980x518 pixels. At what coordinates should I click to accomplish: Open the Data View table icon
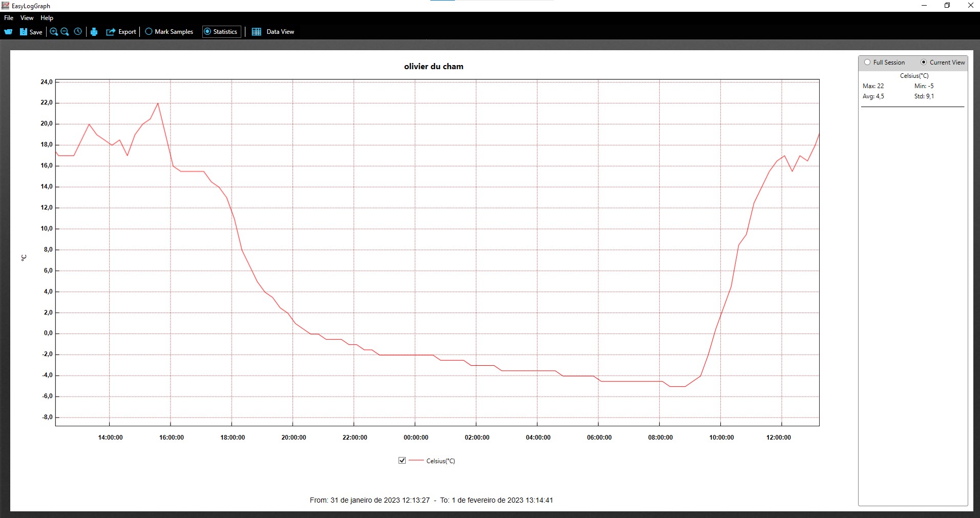257,32
